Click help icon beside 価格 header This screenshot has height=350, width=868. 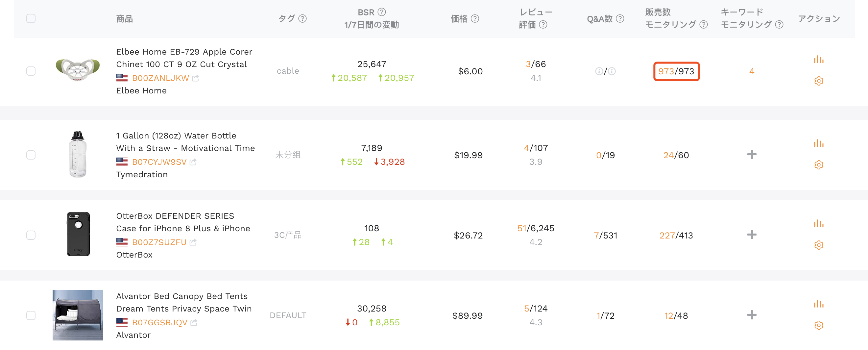coord(474,18)
